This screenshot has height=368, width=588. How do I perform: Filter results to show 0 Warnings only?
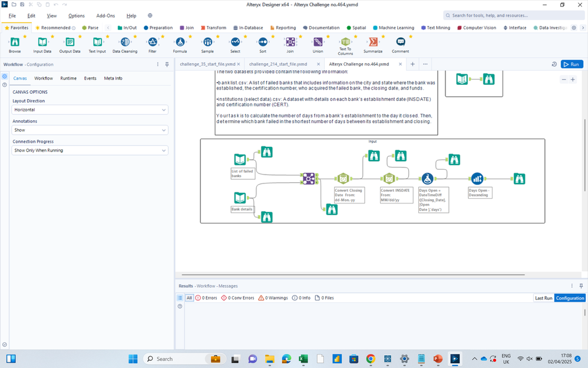tap(273, 298)
